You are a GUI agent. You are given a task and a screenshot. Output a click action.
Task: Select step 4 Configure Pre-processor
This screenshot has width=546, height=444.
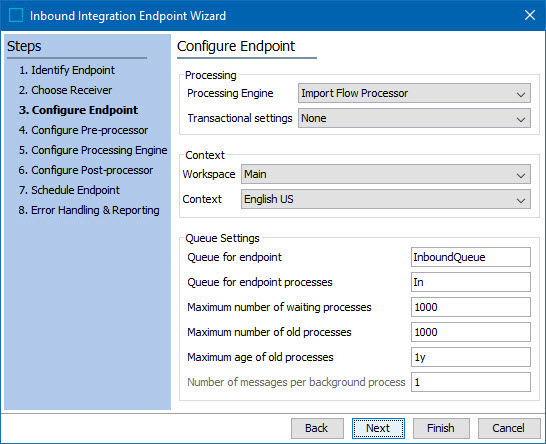pyautogui.click(x=84, y=130)
